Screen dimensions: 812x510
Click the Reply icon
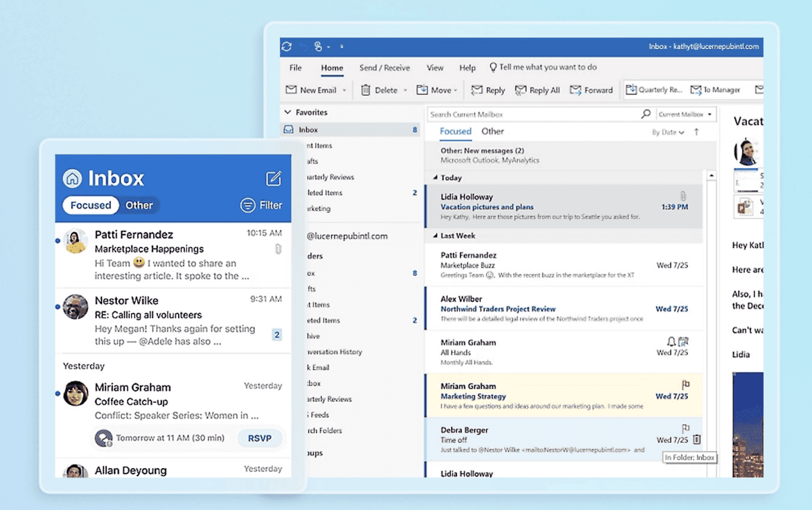[x=477, y=90]
